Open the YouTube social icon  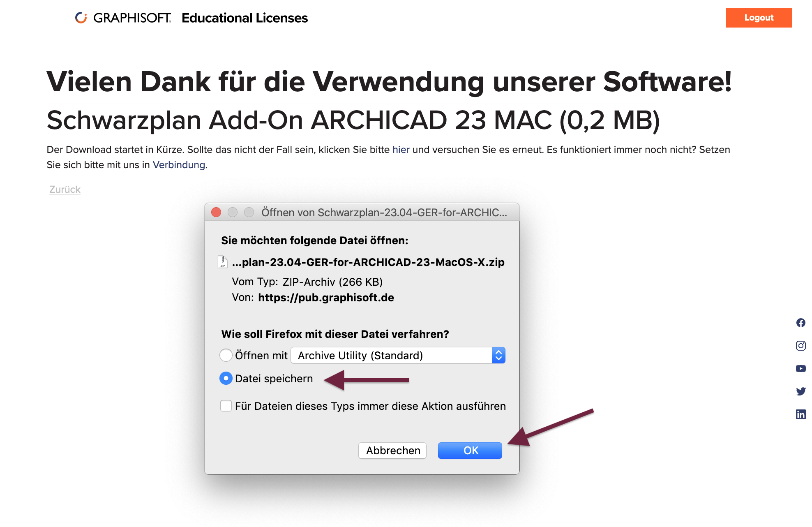click(800, 368)
